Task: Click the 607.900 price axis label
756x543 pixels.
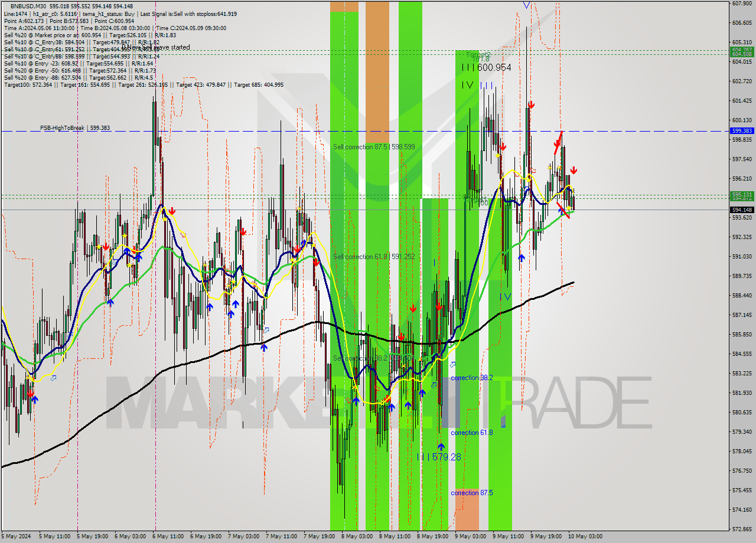Action: (x=742, y=4)
